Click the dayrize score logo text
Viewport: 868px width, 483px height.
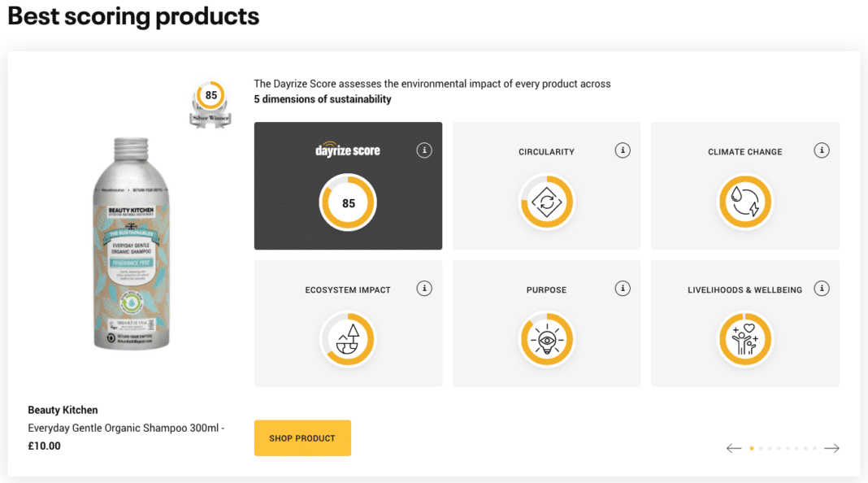point(348,150)
